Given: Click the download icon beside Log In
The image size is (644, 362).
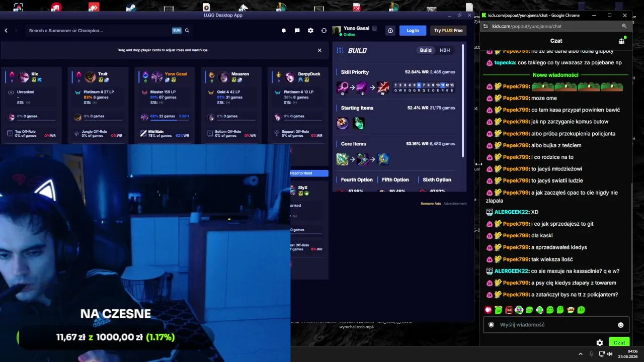Looking at the screenshot, I should coord(390,31).
